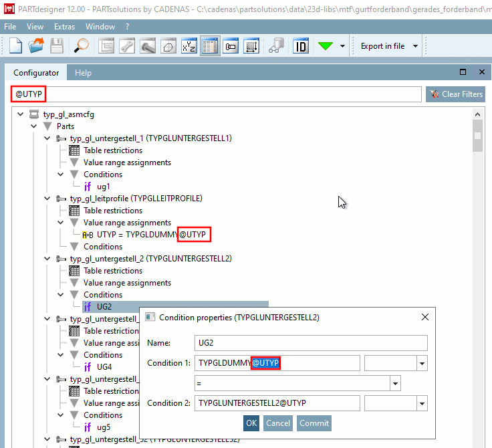This screenshot has width=492, height=448.
Task: Select UTYP = TYPGLDUMMY@UTYP assignment
Action: coord(151,235)
